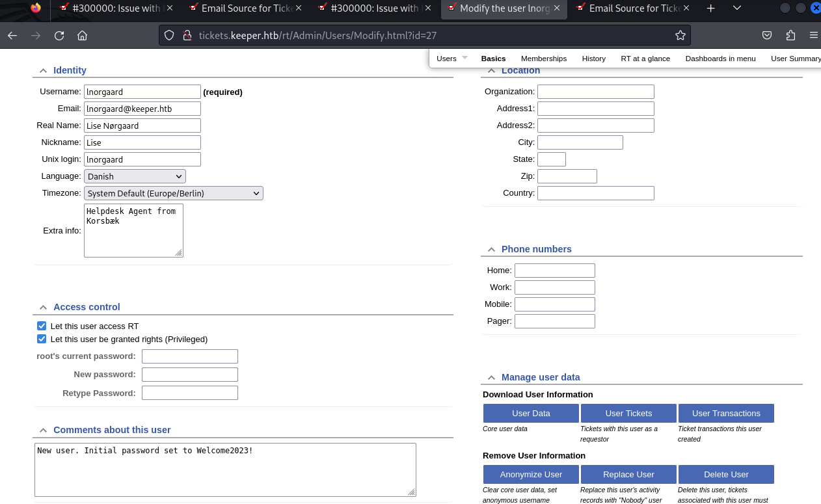The height and width of the screenshot is (504, 821).
Task: Bookmark this page with the star icon
Action: click(680, 36)
